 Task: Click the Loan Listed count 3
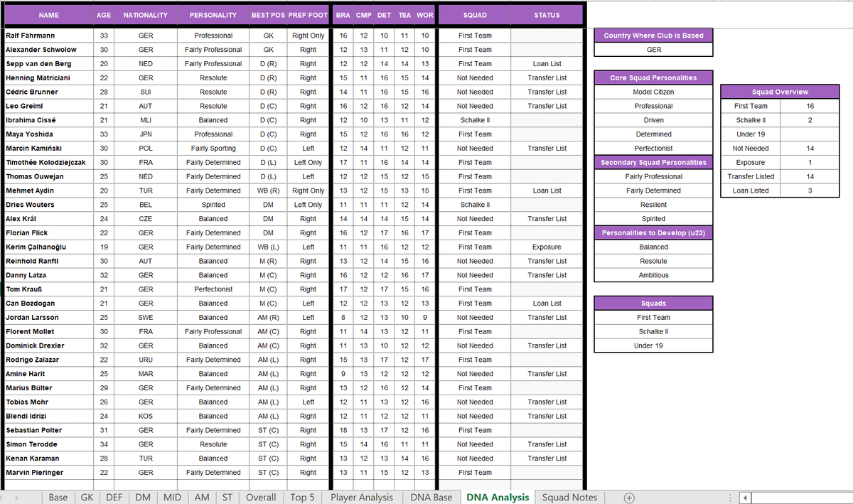[810, 191]
